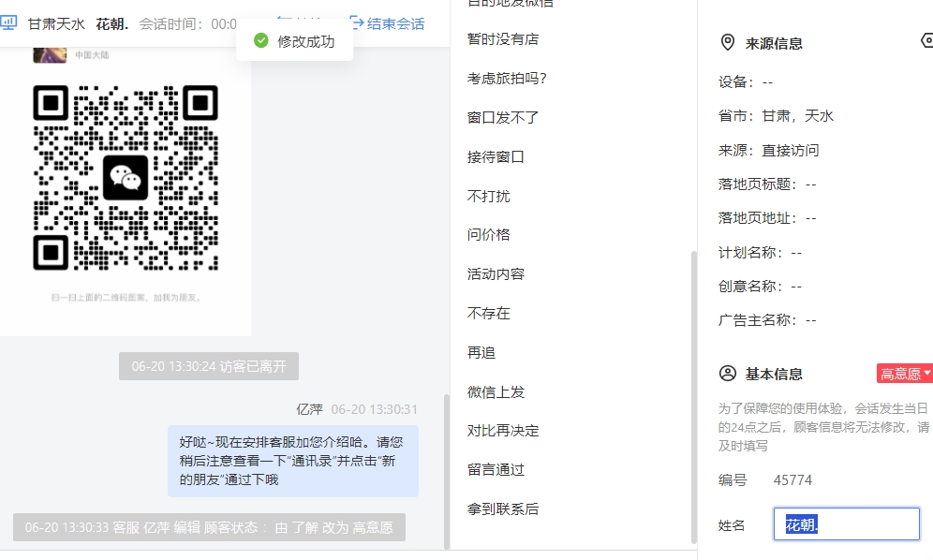
Task: Click the chat history scrollbar
Action: click(447, 471)
